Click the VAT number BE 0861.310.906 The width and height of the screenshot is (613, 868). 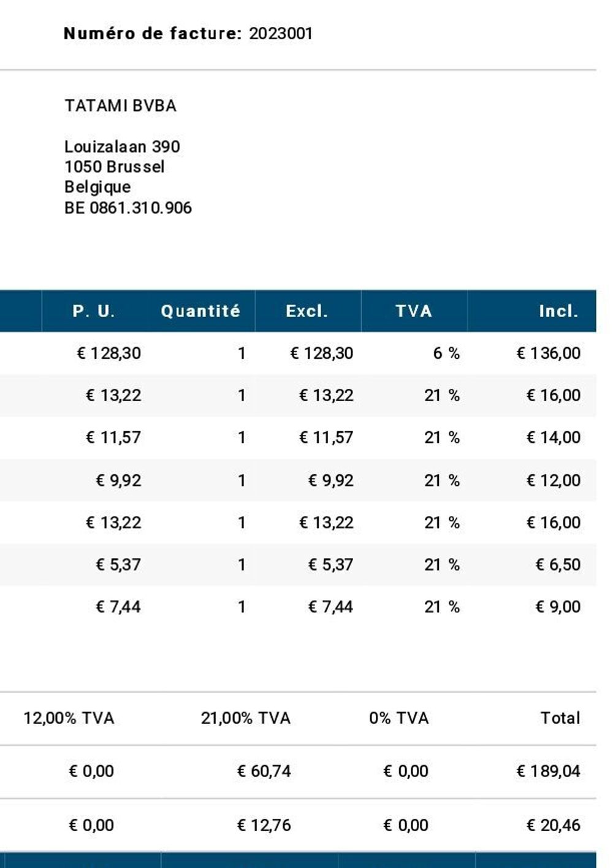128,208
